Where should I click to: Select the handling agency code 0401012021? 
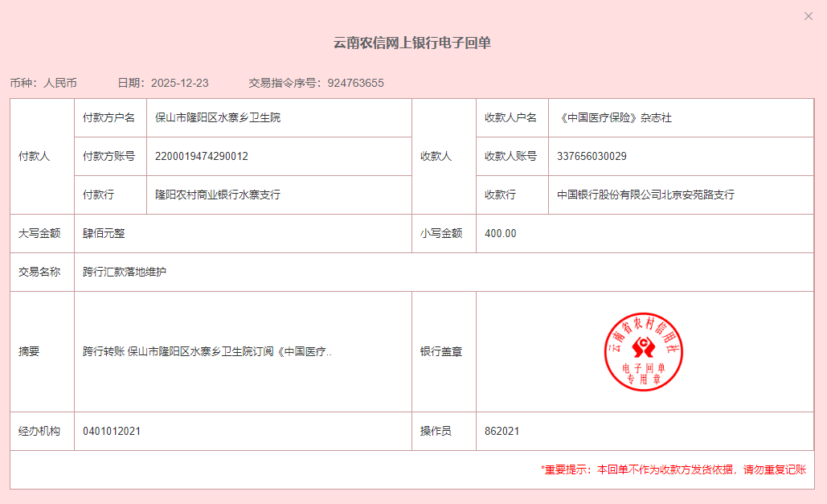tap(112, 431)
